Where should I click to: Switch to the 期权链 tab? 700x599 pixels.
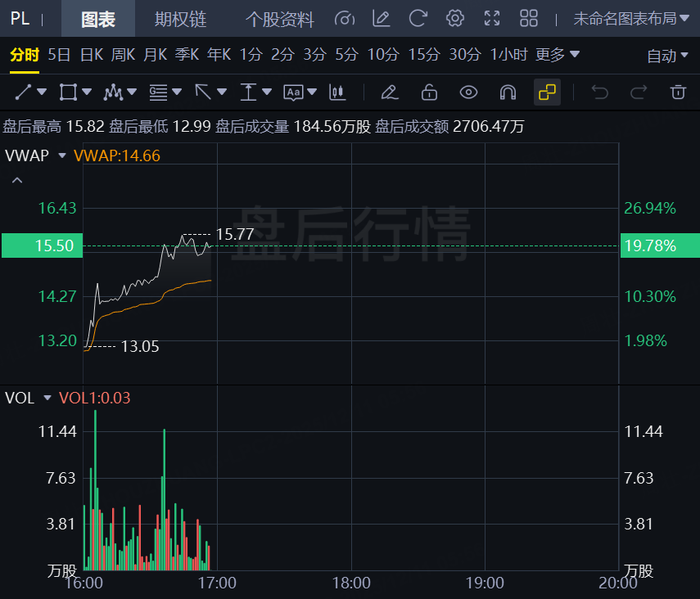pos(181,19)
